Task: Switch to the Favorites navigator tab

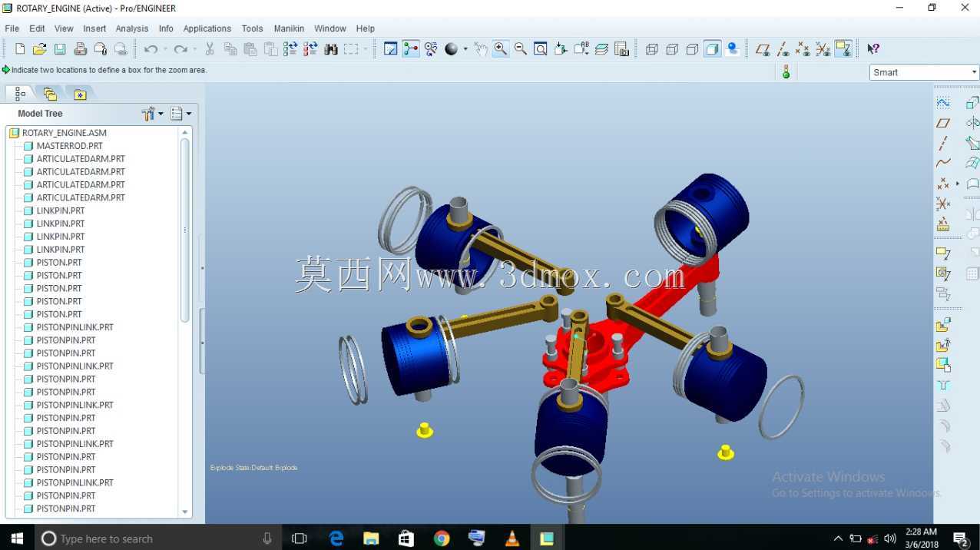Action: pos(80,94)
